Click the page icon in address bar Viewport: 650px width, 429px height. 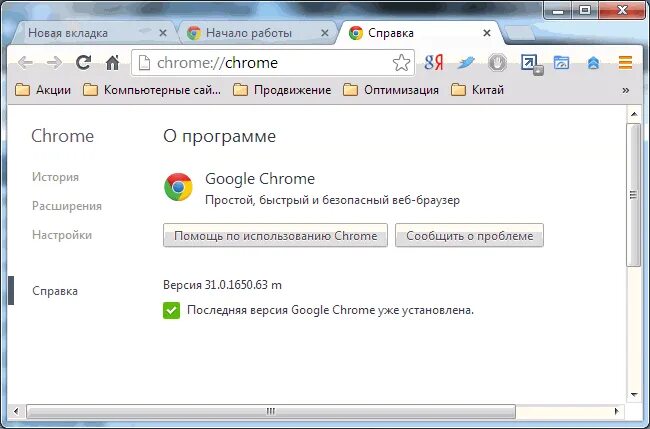click(144, 63)
